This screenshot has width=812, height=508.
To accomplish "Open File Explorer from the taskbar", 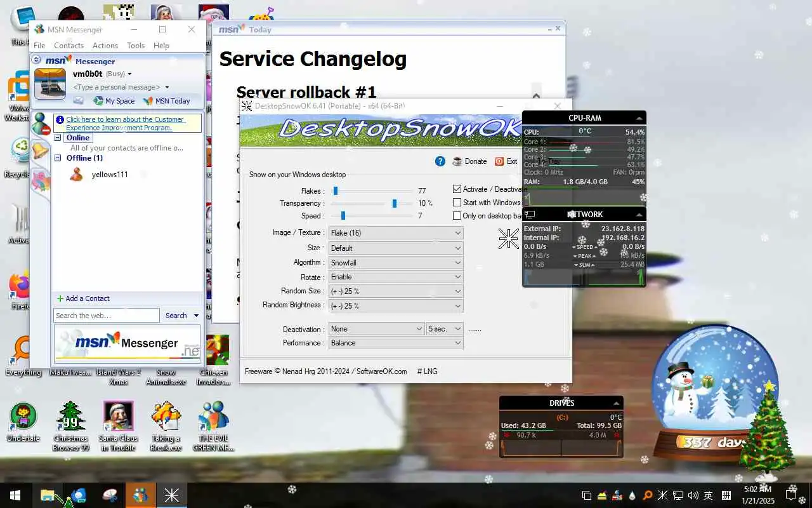I will point(48,495).
